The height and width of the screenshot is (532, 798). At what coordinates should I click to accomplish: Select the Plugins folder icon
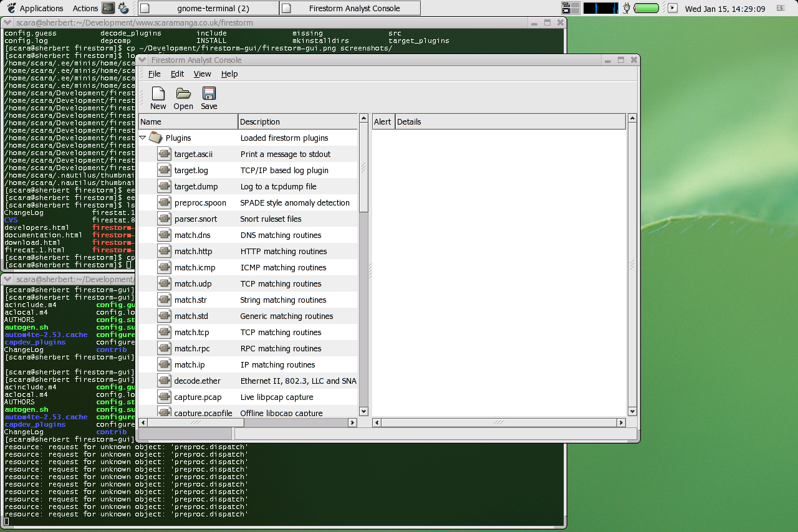pyautogui.click(x=155, y=138)
